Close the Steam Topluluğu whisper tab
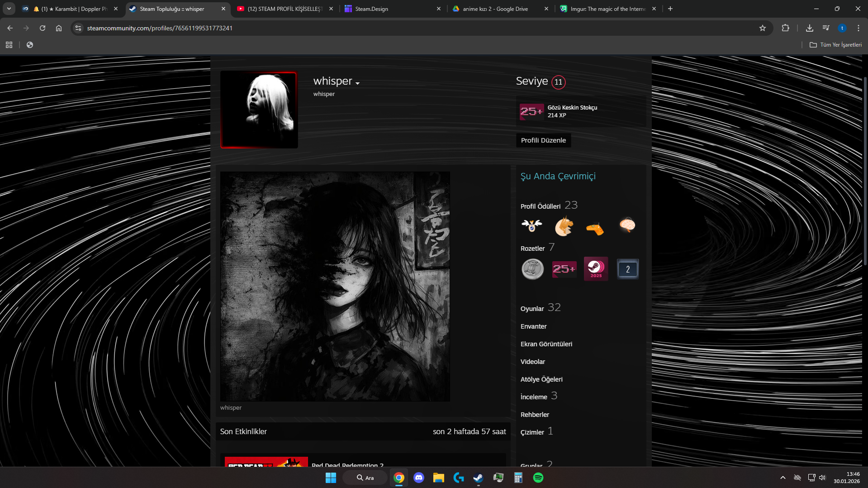The width and height of the screenshot is (868, 488). point(223,9)
